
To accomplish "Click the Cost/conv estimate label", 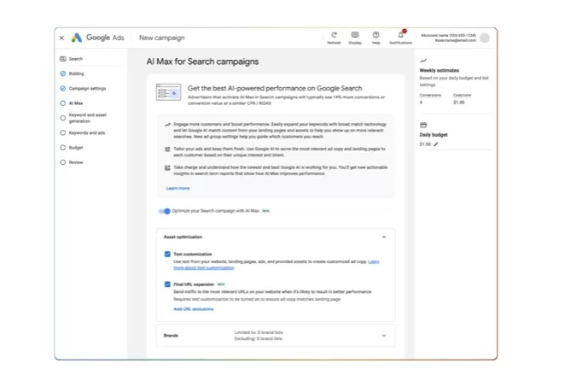I will (x=463, y=96).
